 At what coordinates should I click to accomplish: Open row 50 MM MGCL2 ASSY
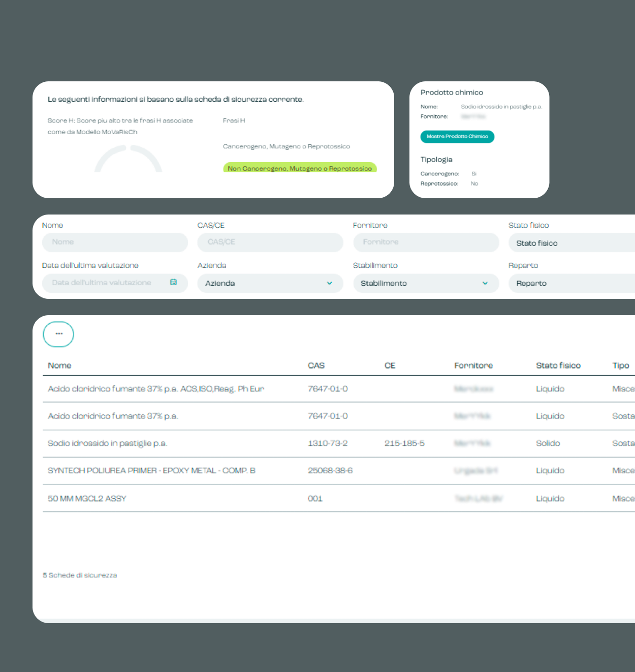pos(339,498)
